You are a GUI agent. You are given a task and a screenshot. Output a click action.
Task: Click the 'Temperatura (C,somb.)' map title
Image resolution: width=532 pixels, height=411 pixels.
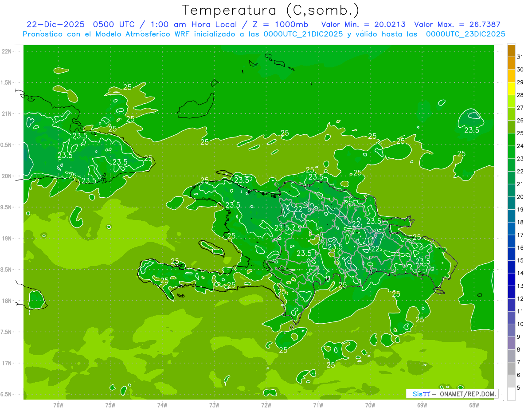271,10
